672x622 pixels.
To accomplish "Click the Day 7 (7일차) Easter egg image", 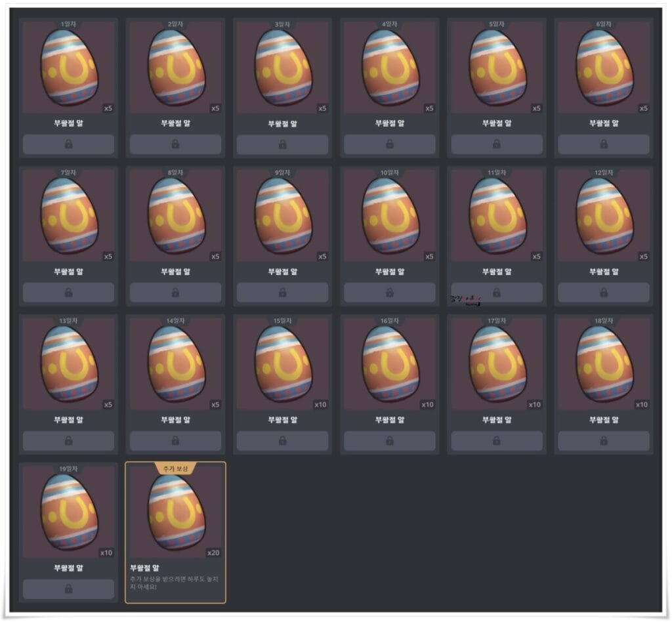I will click(x=68, y=215).
